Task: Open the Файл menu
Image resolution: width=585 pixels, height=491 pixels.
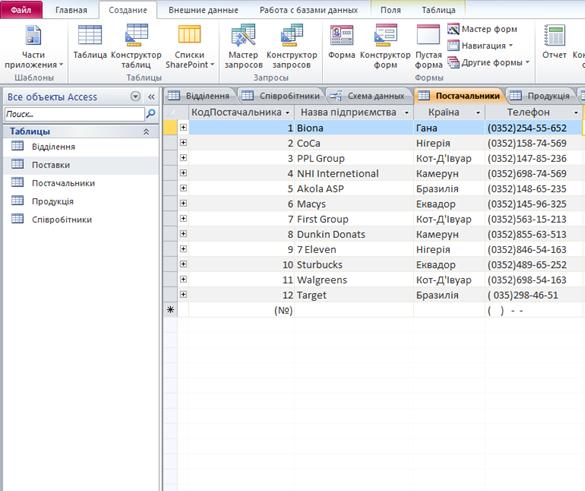Action: (x=21, y=10)
